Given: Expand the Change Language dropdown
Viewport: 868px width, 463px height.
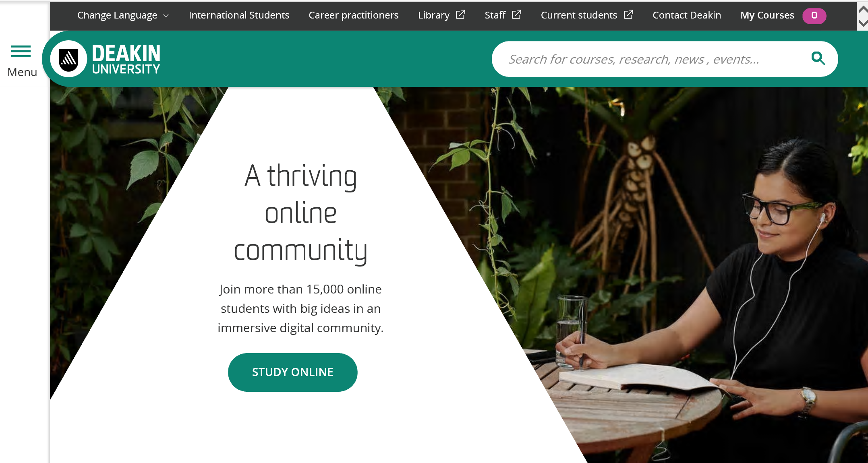Looking at the screenshot, I should coord(123,15).
